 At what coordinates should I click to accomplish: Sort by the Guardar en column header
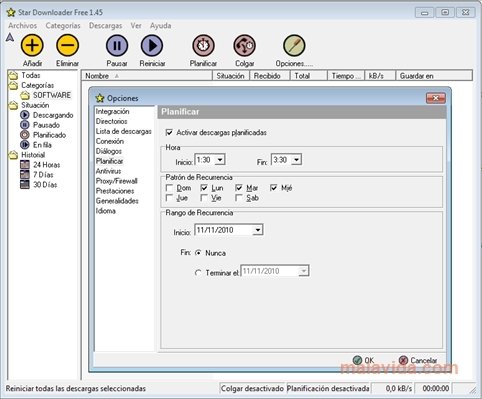[434, 76]
